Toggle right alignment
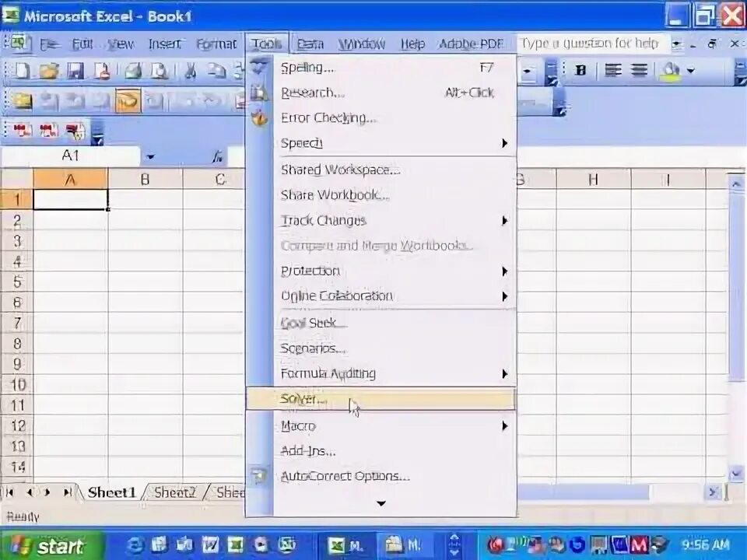Screen dimensions: 747x560 click(x=638, y=72)
